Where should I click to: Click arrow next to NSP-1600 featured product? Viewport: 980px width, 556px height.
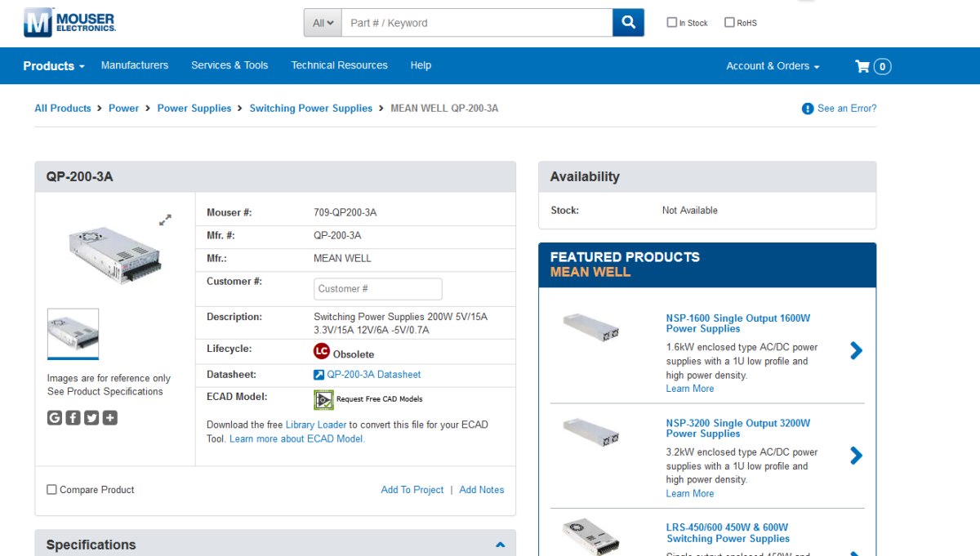856,350
